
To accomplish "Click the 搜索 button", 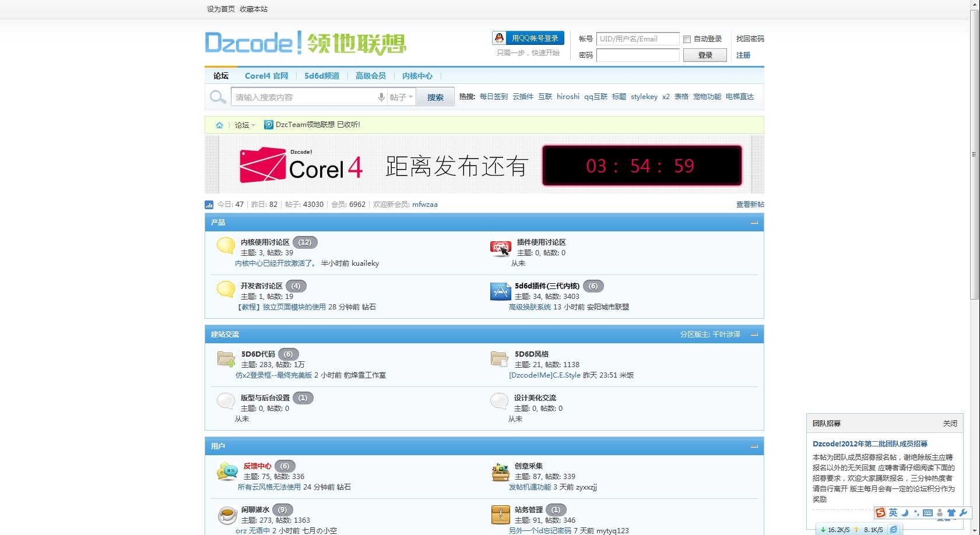I will coord(435,97).
